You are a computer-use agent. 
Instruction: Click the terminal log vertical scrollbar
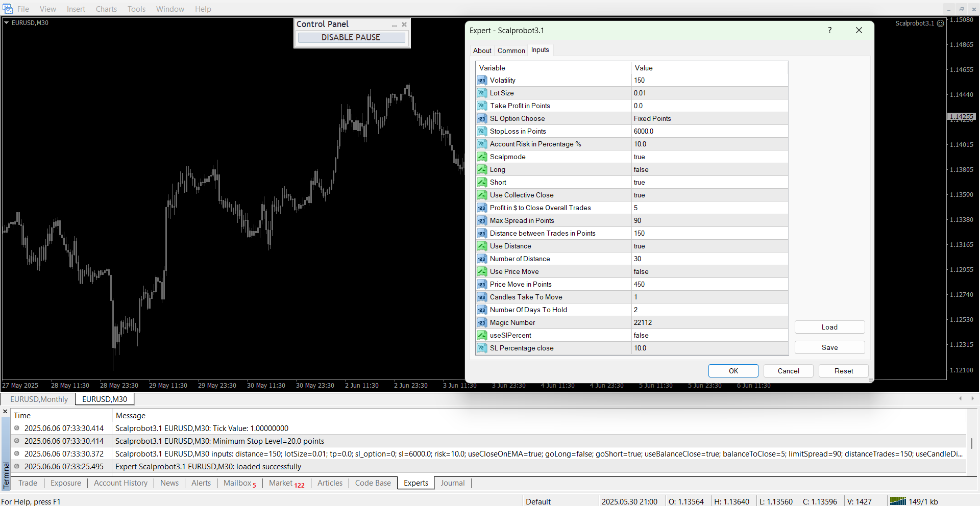coord(971,443)
